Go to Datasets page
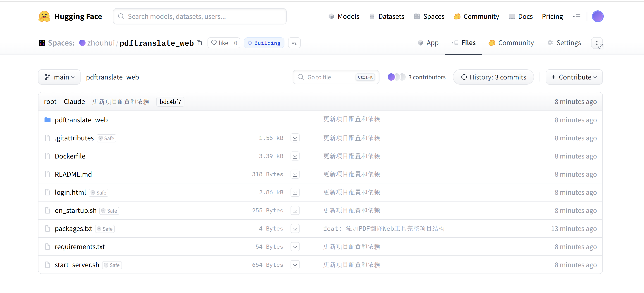 (x=386, y=16)
